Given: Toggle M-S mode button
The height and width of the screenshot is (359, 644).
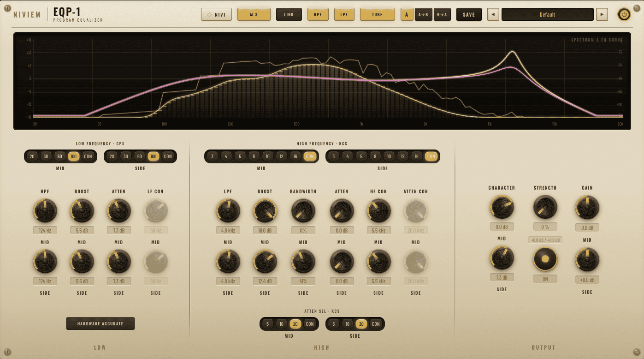Looking at the screenshot, I should click(254, 14).
